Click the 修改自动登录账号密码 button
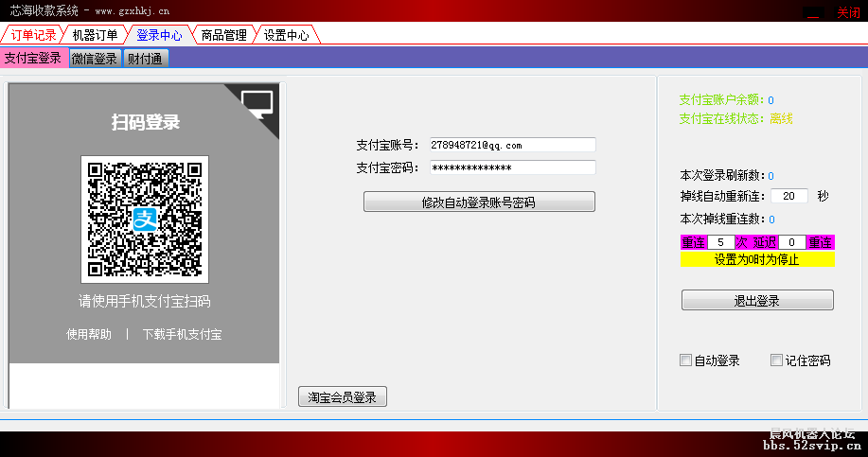868x457 pixels. [x=479, y=202]
